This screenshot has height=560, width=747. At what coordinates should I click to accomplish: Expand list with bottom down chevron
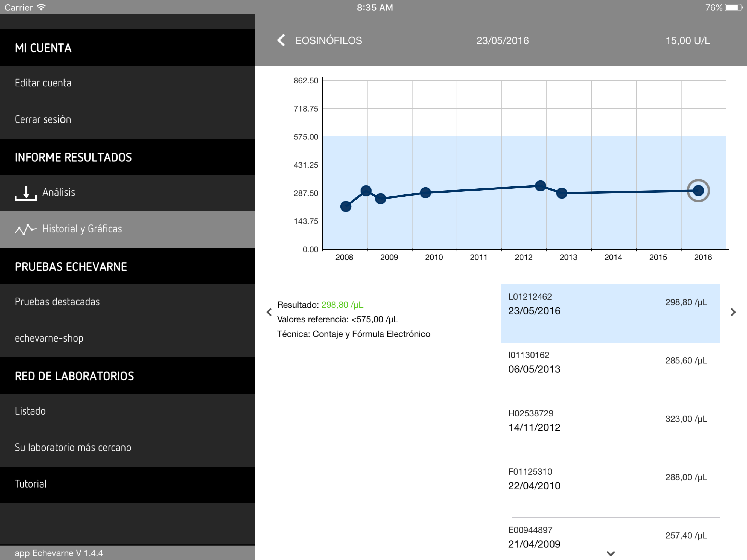point(611,553)
